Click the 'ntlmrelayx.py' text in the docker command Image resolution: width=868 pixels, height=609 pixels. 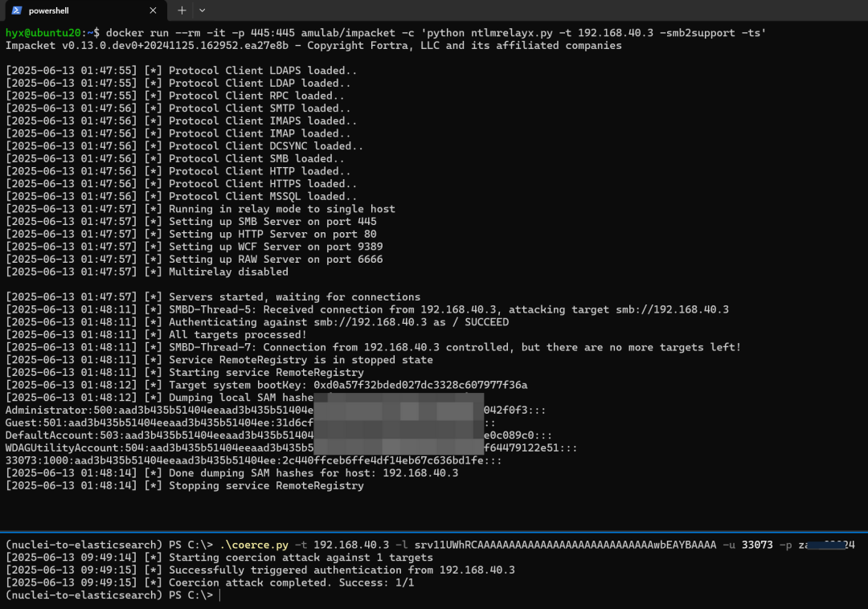tap(512, 33)
